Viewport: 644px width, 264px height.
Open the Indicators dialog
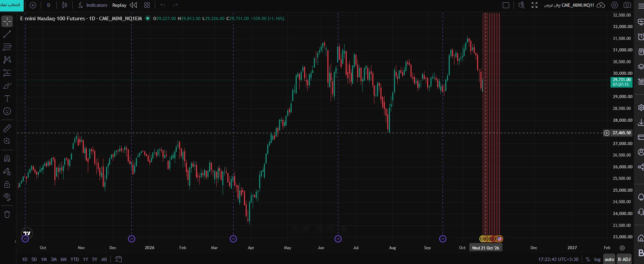coord(92,5)
